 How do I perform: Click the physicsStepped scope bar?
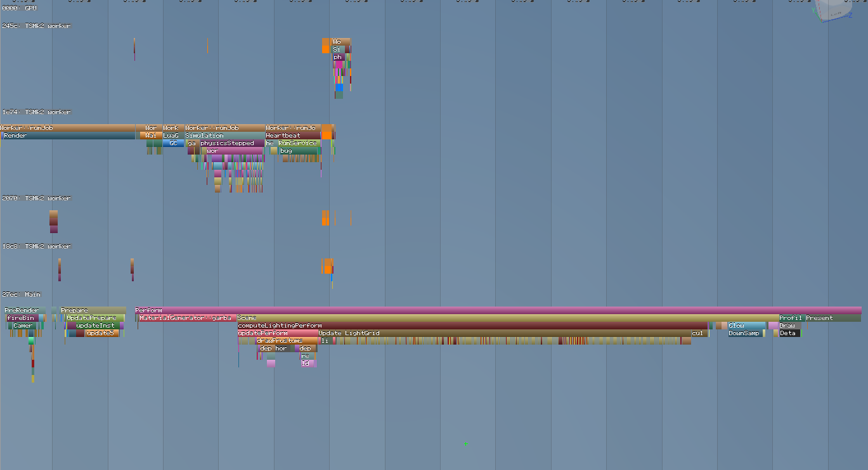(x=232, y=143)
